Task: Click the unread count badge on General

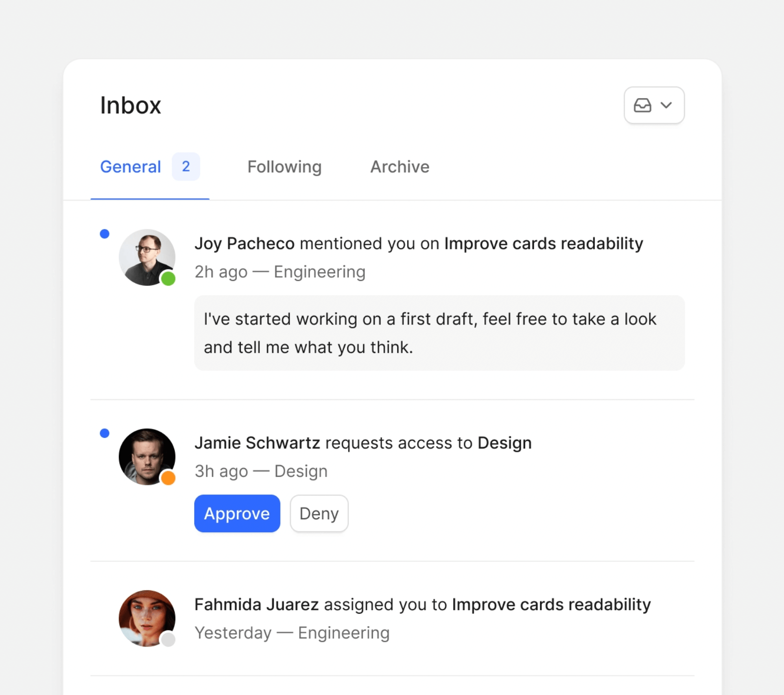Action: 186,167
